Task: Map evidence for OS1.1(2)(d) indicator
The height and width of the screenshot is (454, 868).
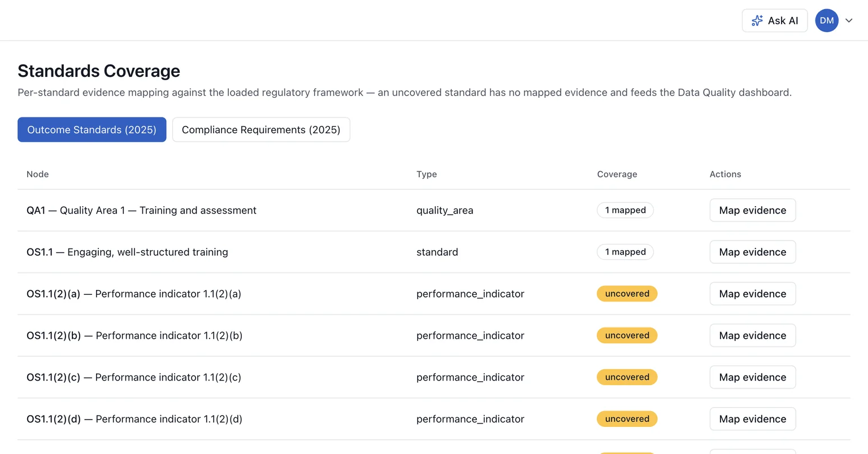Action: pos(753,419)
